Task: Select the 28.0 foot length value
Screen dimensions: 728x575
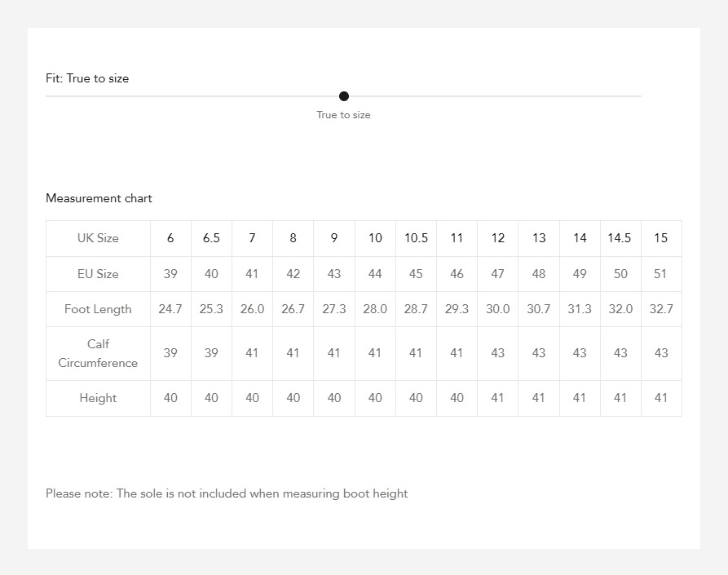Action: coord(375,309)
